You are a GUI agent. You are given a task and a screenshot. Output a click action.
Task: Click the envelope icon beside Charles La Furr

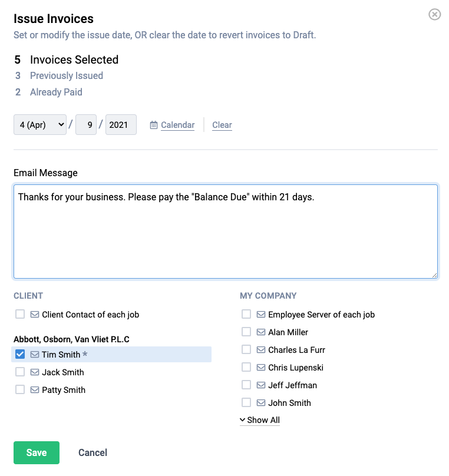[x=262, y=349]
